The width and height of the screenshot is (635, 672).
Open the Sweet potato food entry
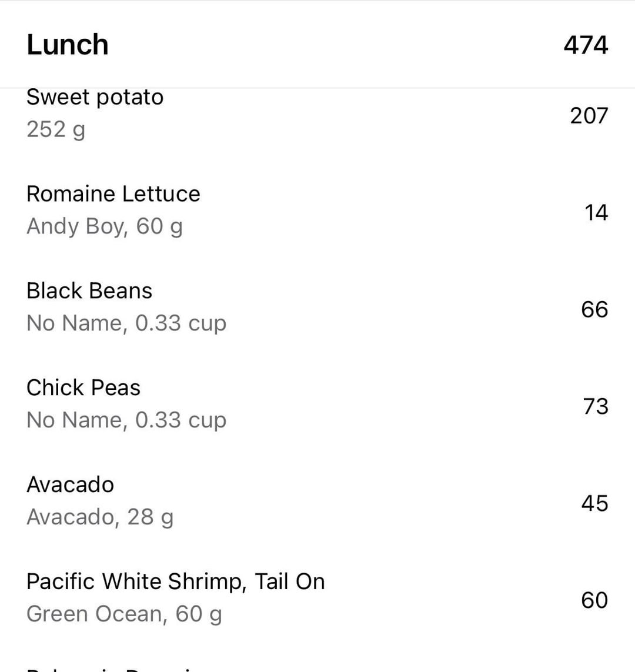(x=95, y=98)
